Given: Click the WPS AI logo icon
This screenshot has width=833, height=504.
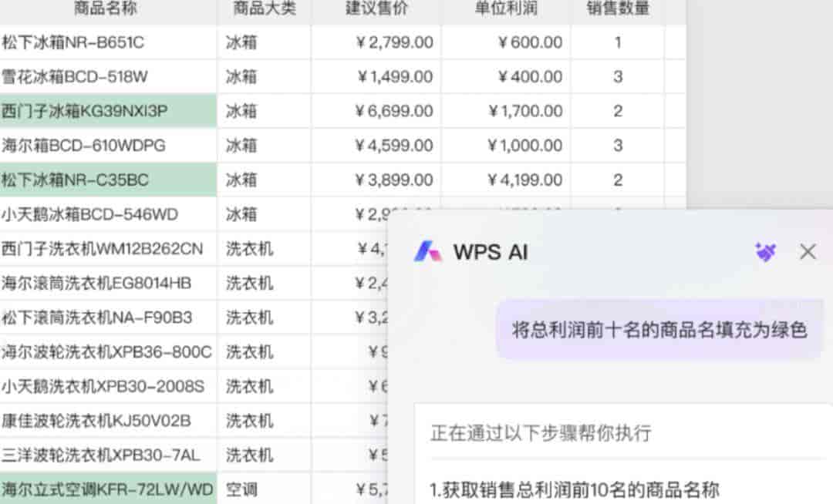Looking at the screenshot, I should [x=427, y=251].
